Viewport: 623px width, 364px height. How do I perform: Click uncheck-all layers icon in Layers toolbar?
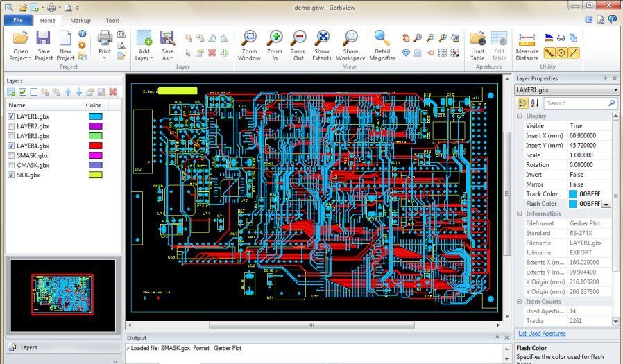[34, 92]
